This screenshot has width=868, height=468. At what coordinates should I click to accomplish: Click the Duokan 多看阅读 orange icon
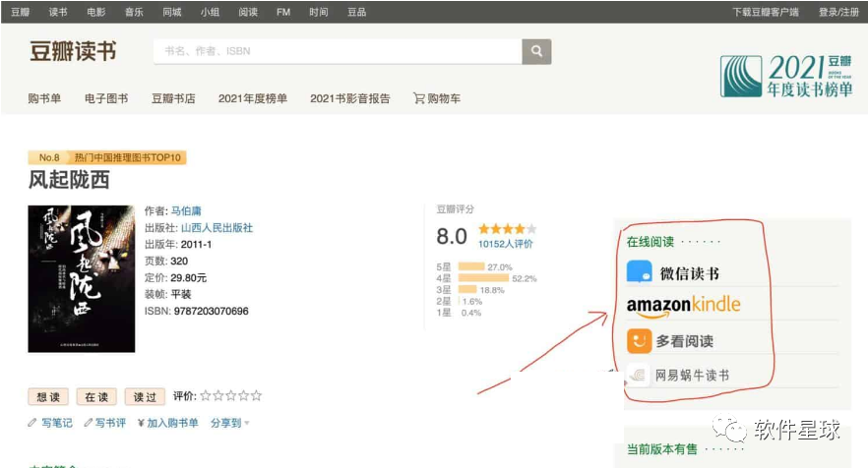[x=639, y=341]
